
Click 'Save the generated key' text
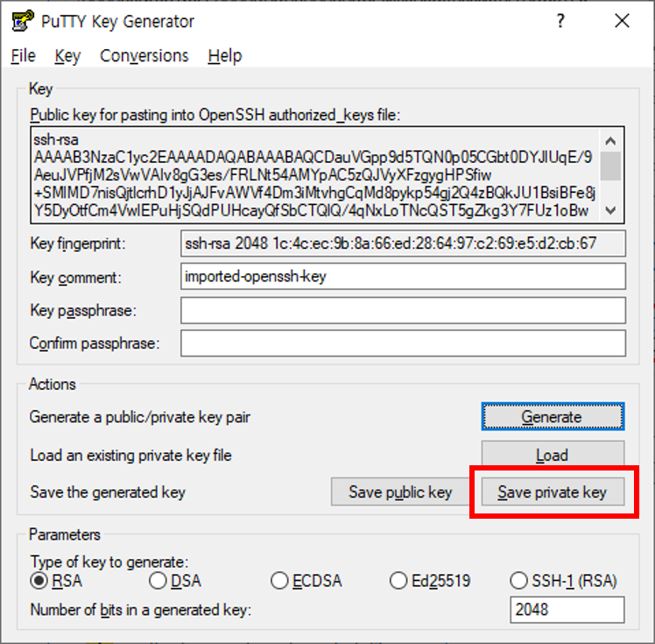point(108,492)
